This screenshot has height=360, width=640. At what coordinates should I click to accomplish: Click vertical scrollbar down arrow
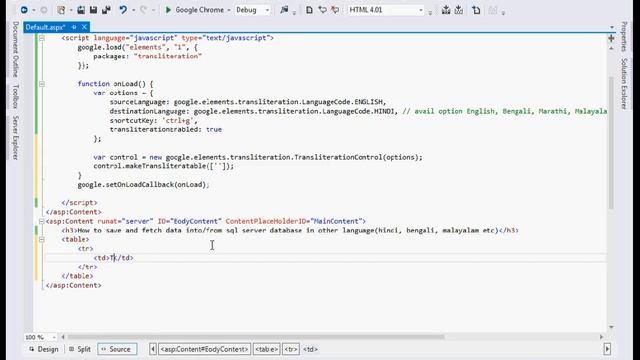point(611,327)
